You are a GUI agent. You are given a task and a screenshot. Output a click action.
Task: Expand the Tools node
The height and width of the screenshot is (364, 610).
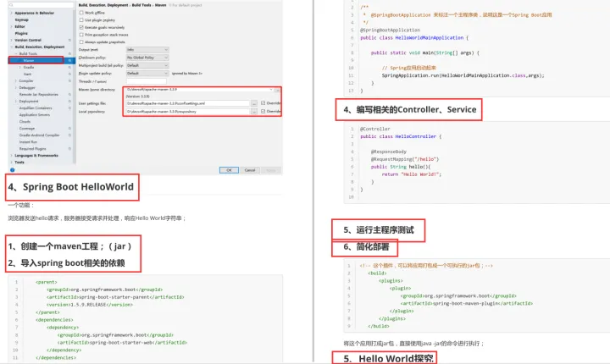point(11,163)
